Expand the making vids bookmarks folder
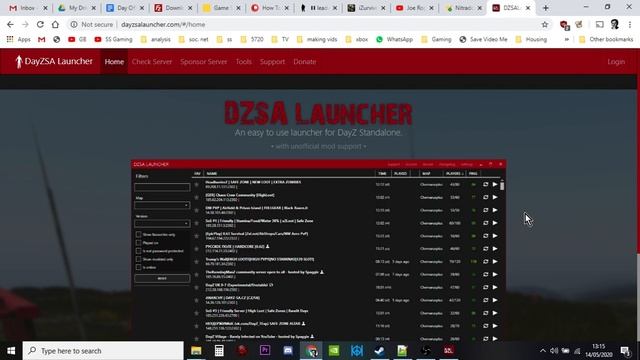Image resolution: width=640 pixels, height=360 pixels. [317, 40]
